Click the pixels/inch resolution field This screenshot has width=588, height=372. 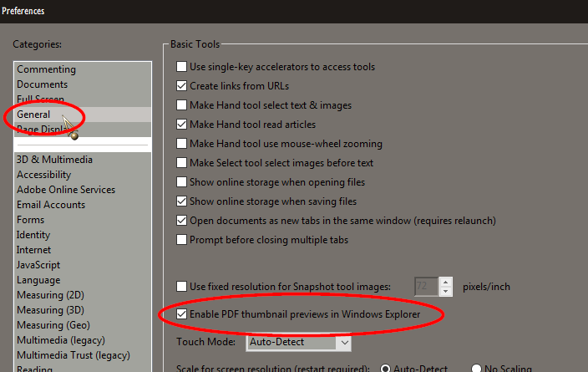[426, 287]
